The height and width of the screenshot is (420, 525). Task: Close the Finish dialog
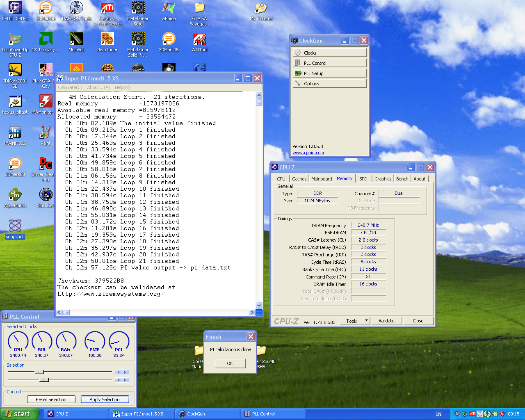(x=251, y=337)
